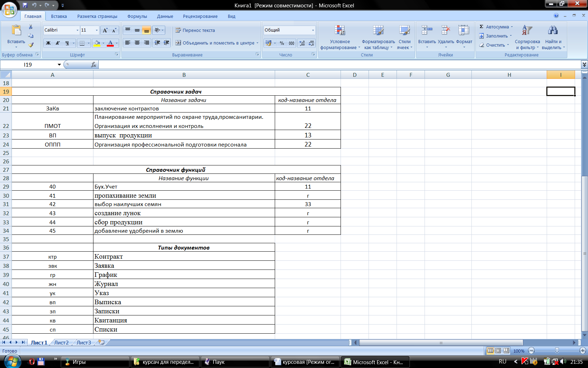Click the Cut scissors icon
Viewport: 588px width, 368px height.
pyautogui.click(x=31, y=27)
